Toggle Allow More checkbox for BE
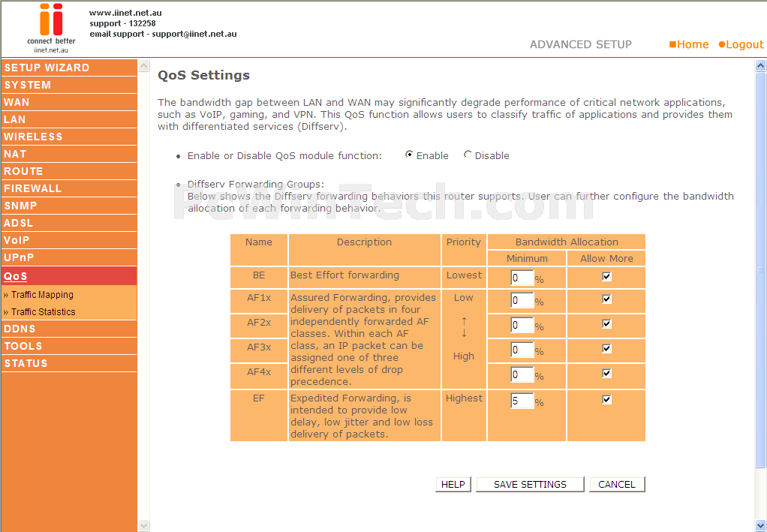The height and width of the screenshot is (532, 767). (x=606, y=277)
